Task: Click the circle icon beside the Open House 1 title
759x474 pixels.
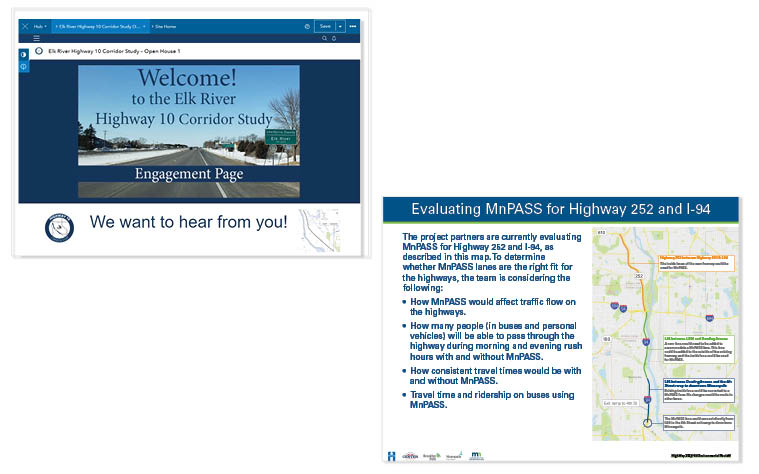Action: point(39,51)
